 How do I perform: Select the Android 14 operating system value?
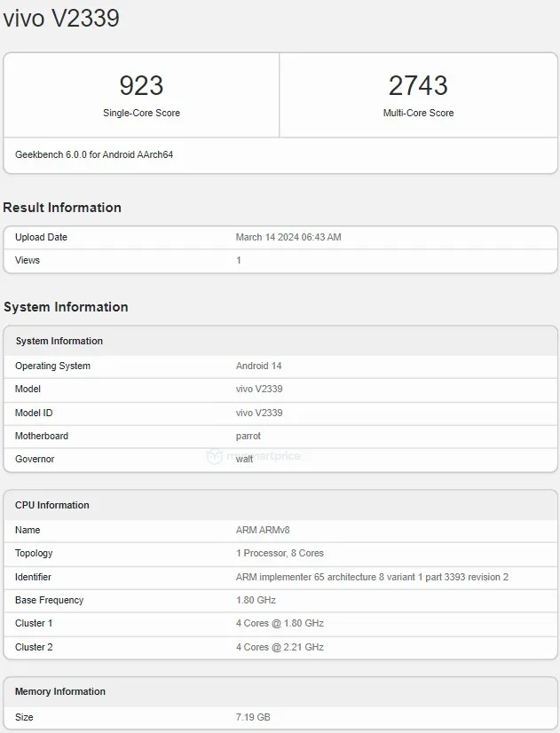point(258,366)
